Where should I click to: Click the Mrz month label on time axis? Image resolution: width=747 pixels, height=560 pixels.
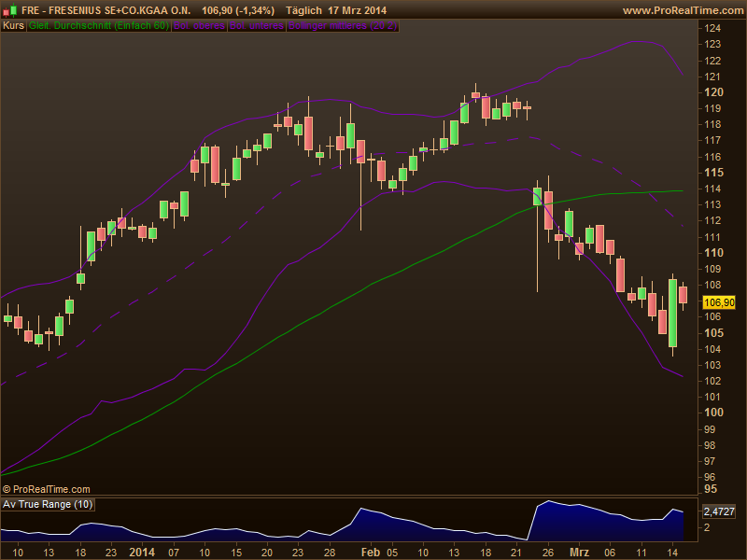coord(579,553)
